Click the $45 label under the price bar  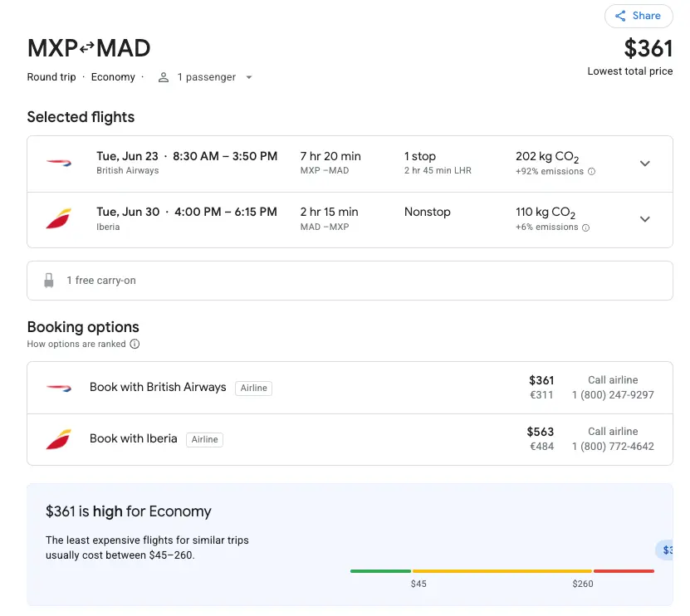click(x=418, y=584)
